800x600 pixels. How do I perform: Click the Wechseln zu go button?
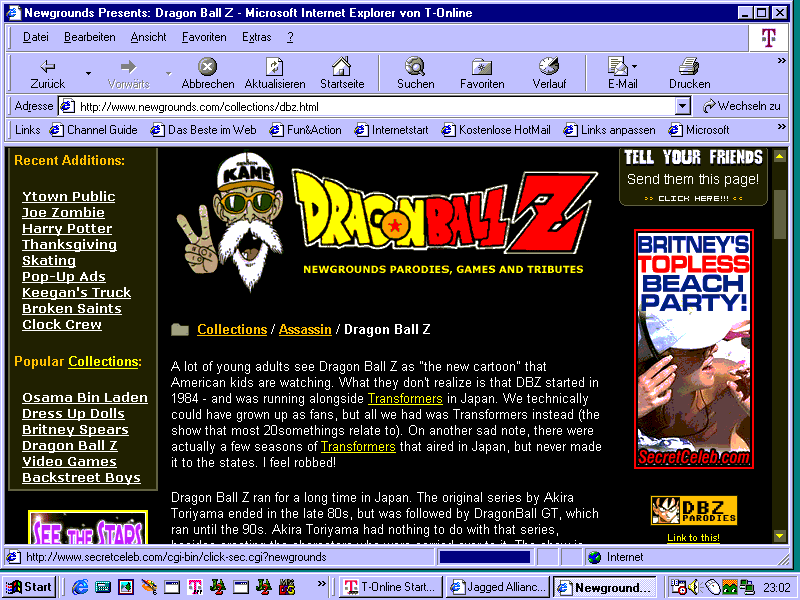coord(741,106)
